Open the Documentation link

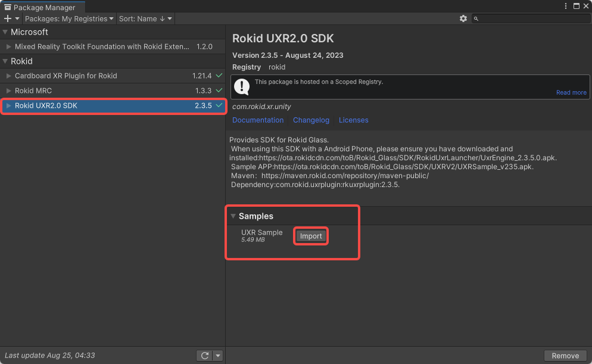click(258, 120)
